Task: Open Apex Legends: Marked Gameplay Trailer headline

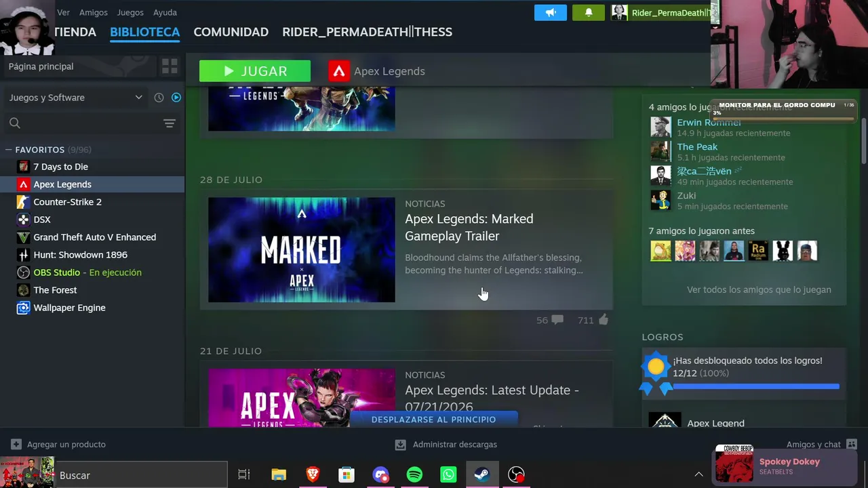Action: pos(469,227)
